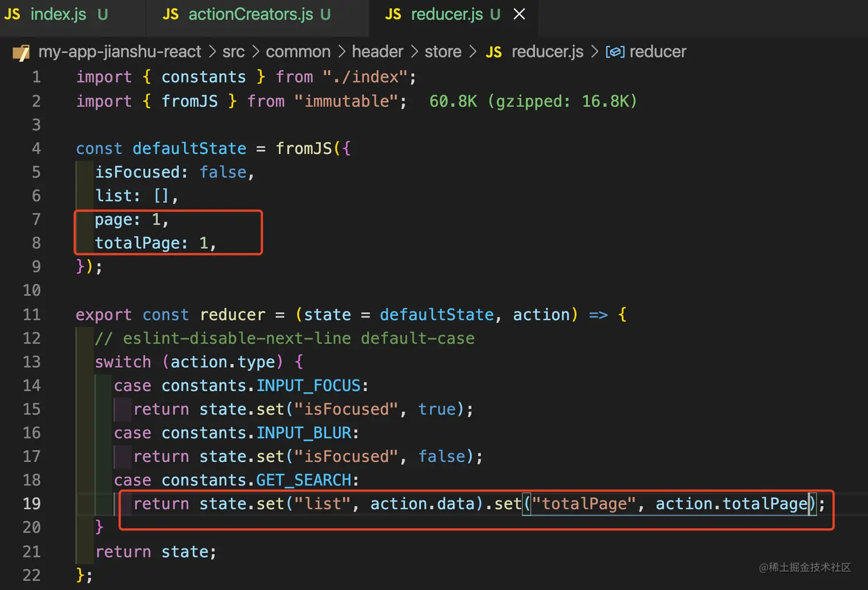The image size is (868, 590).
Task: Click the INPUT_BLUR constant on line 16
Action: point(304,433)
